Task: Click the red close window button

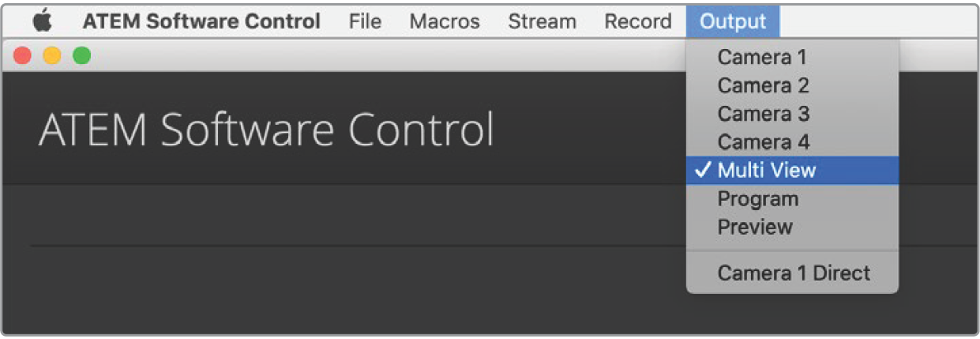Action: point(23,56)
